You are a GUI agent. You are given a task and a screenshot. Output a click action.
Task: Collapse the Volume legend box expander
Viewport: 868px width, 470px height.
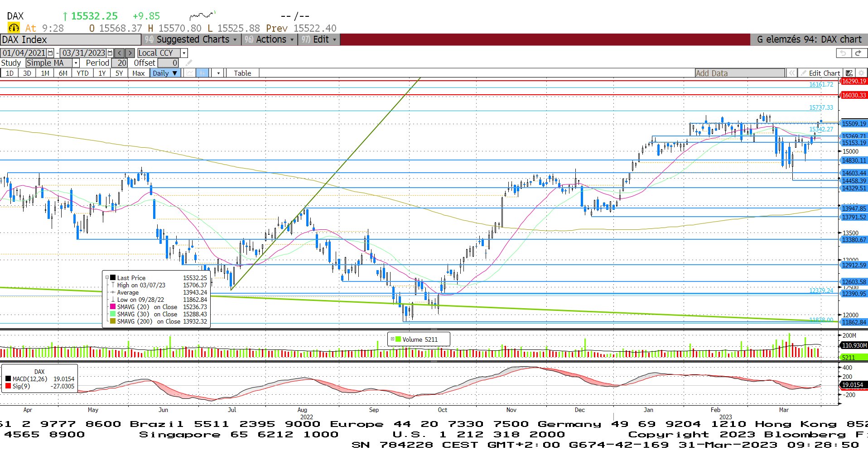pyautogui.click(x=392, y=339)
